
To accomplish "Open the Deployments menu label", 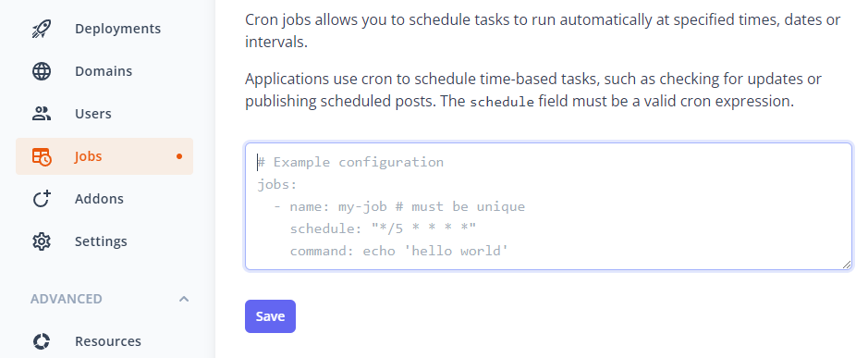I will pos(118,29).
